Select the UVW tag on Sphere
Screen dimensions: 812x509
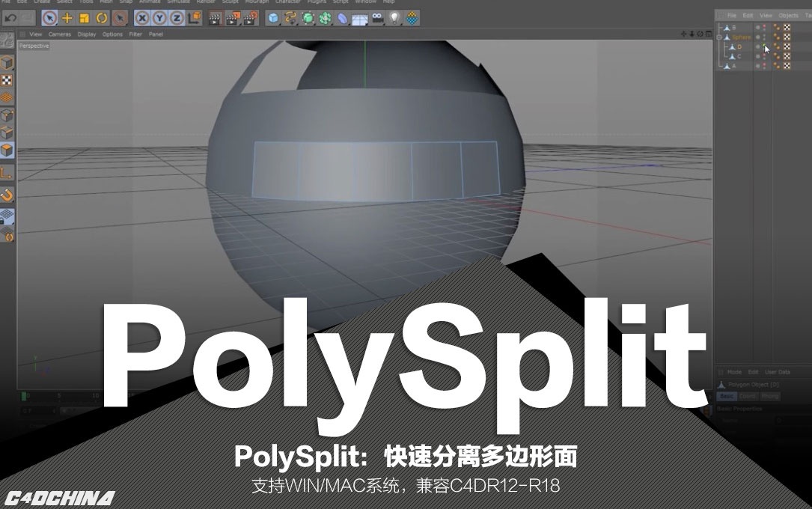click(787, 37)
